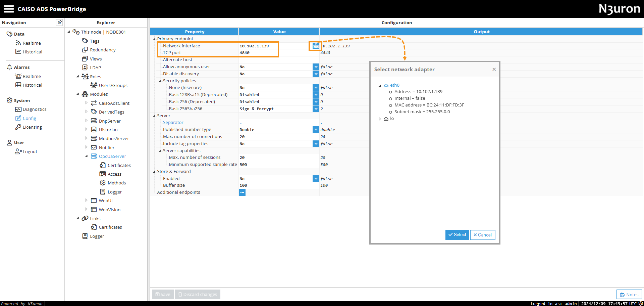Open Allow anonymous user dropdown
Viewport: 644px width, 306px height.
point(316,67)
